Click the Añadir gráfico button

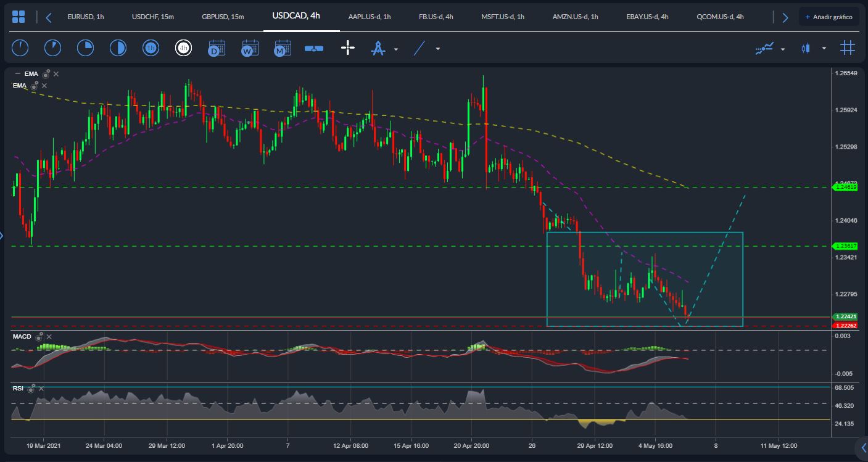pyautogui.click(x=829, y=17)
